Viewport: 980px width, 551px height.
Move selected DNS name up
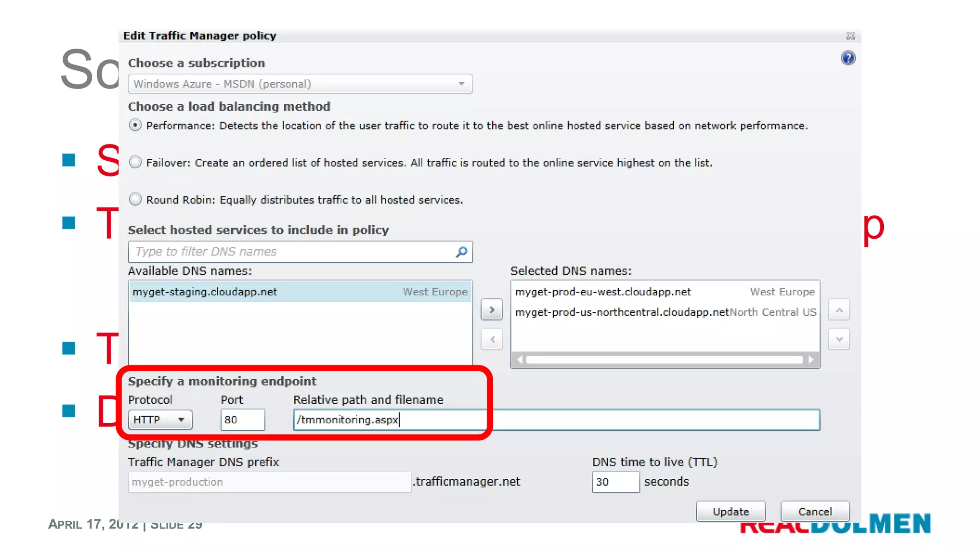839,310
